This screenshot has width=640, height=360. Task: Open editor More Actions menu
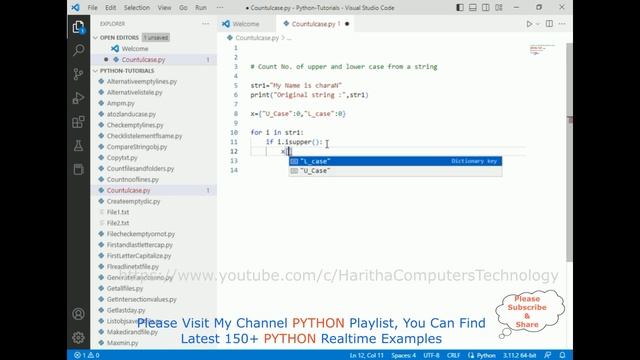562,24
